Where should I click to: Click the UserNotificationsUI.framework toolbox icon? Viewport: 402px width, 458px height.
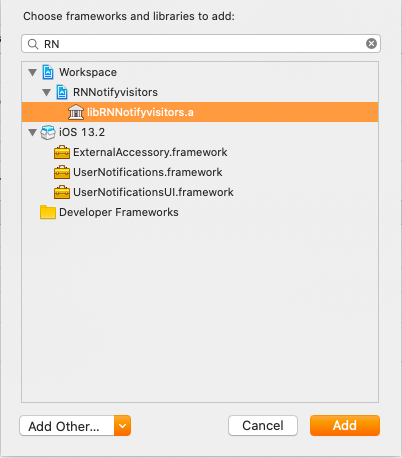pyautogui.click(x=62, y=192)
